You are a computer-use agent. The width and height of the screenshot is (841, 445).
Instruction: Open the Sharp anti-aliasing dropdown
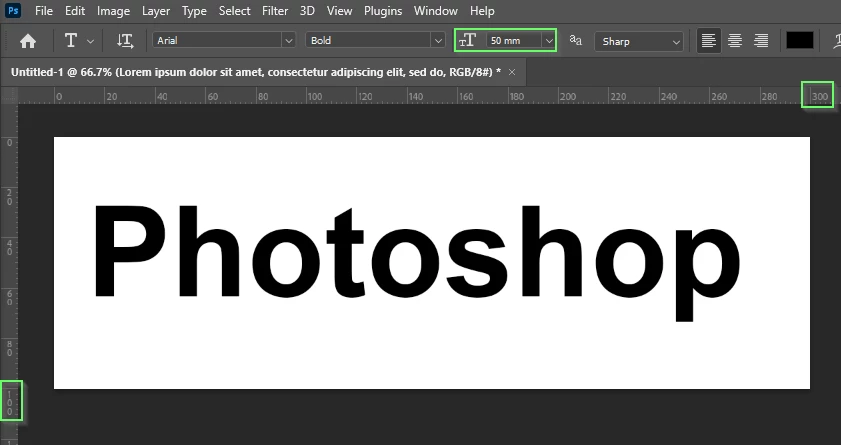point(639,41)
